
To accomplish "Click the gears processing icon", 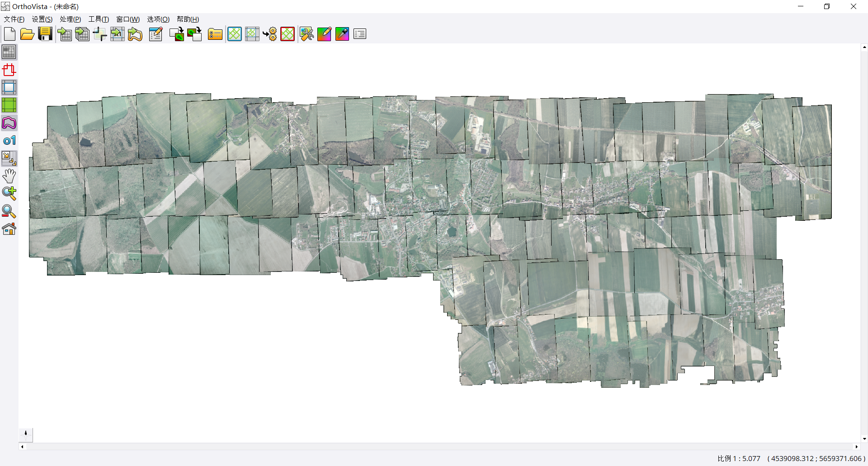I will pos(270,34).
